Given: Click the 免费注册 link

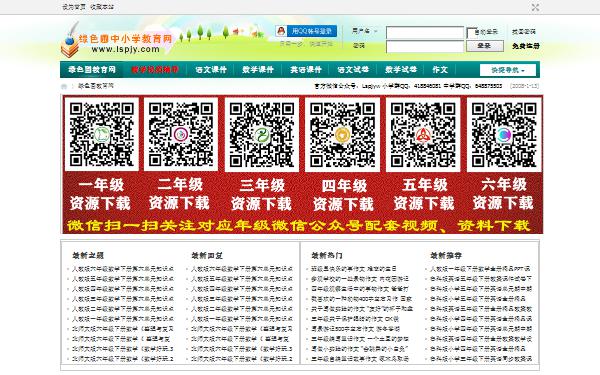Looking at the screenshot, I should (526, 46).
